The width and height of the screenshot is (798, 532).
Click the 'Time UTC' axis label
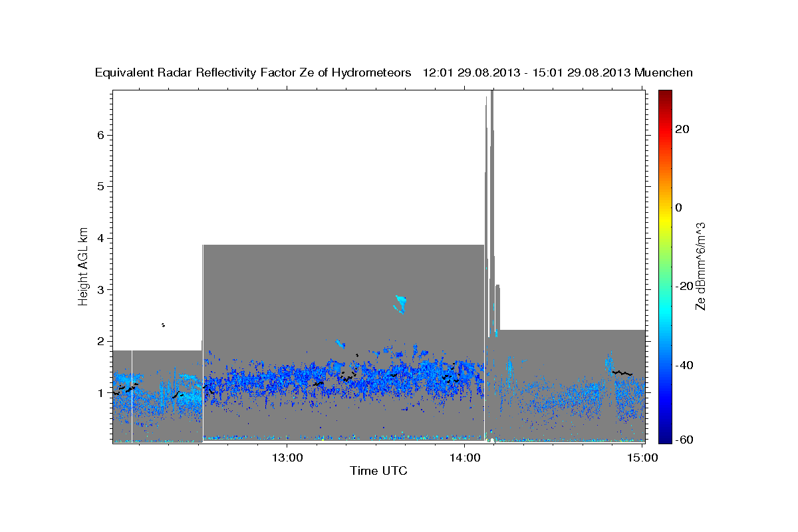tap(378, 471)
